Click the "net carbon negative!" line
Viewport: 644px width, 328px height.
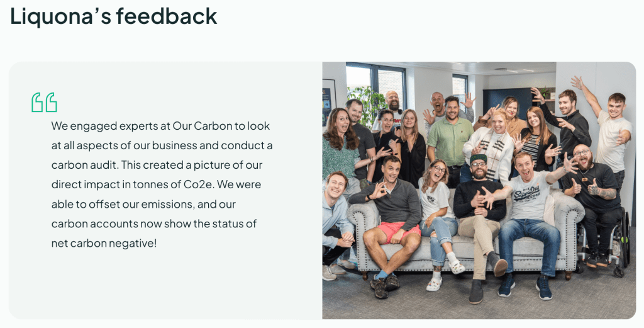104,243
